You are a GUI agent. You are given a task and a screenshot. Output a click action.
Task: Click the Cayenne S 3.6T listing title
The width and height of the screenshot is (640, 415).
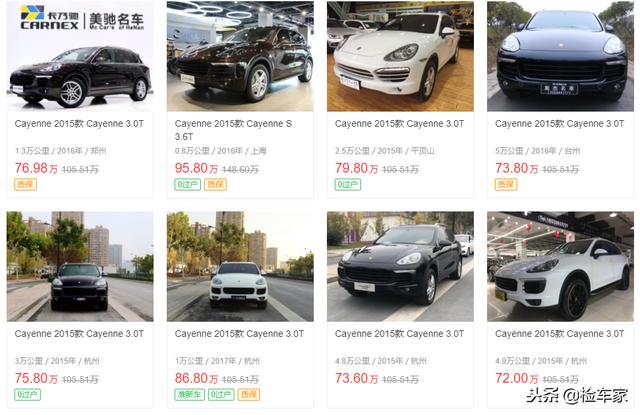(x=233, y=130)
